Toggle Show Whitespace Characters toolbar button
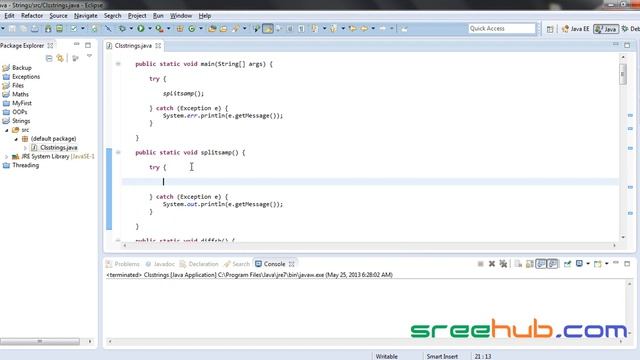640x360 pixels. (x=301, y=28)
